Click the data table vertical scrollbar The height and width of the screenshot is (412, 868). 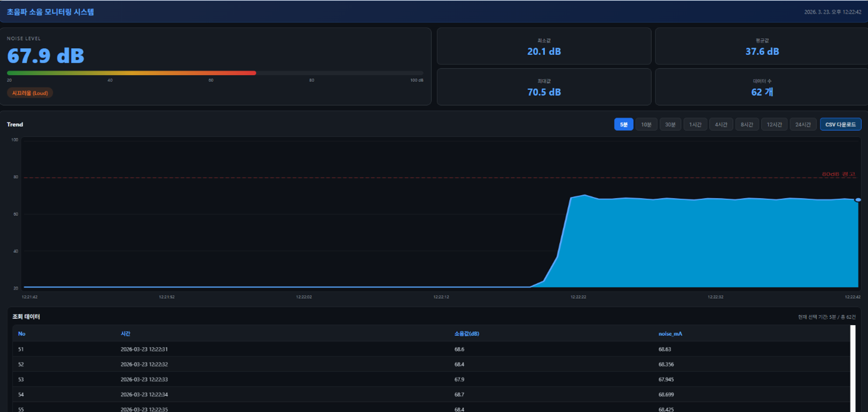pyautogui.click(x=853, y=368)
